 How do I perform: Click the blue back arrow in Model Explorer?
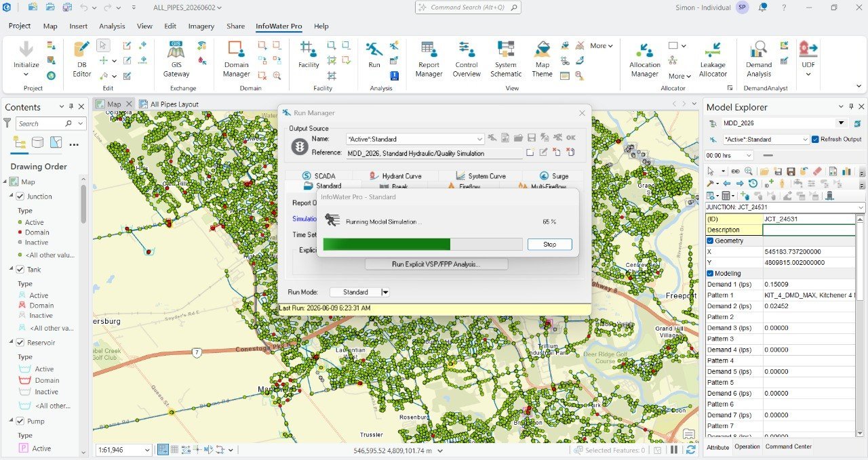pyautogui.click(x=727, y=184)
